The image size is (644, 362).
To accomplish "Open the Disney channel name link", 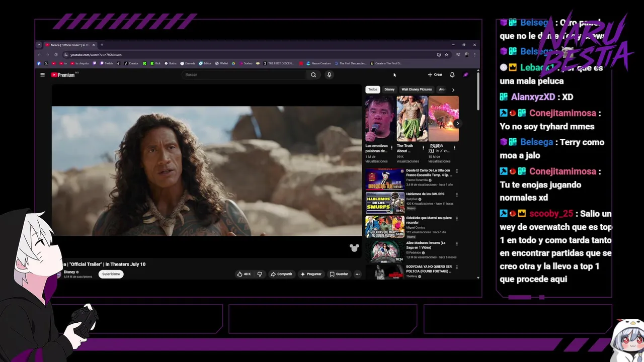I will (69, 272).
